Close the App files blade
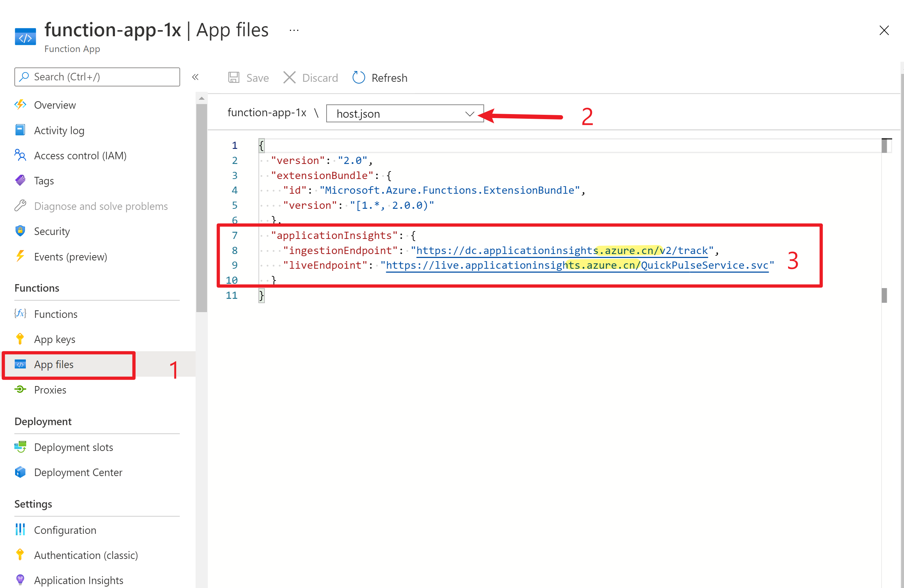This screenshot has width=904, height=588. point(884,30)
